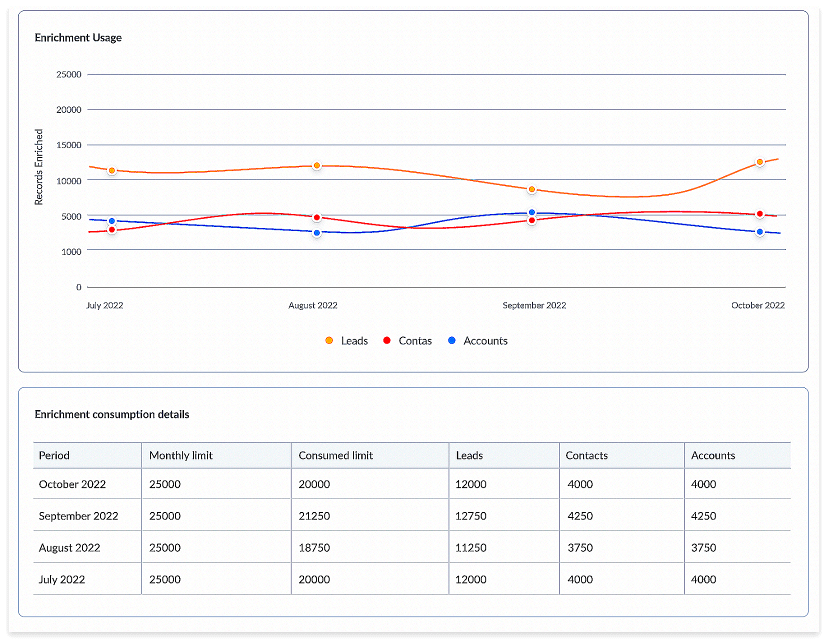
Task: Click the 15000 y-axis label
Action: (69, 145)
